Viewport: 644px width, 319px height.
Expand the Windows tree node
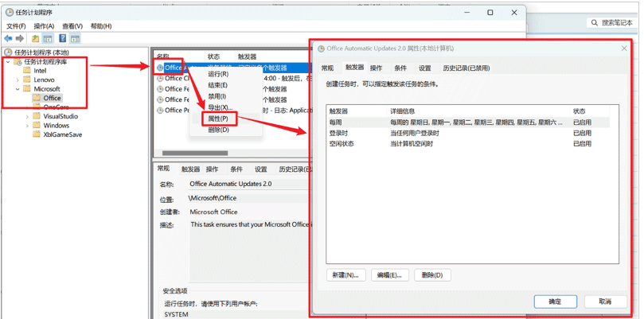pyautogui.click(x=27, y=125)
